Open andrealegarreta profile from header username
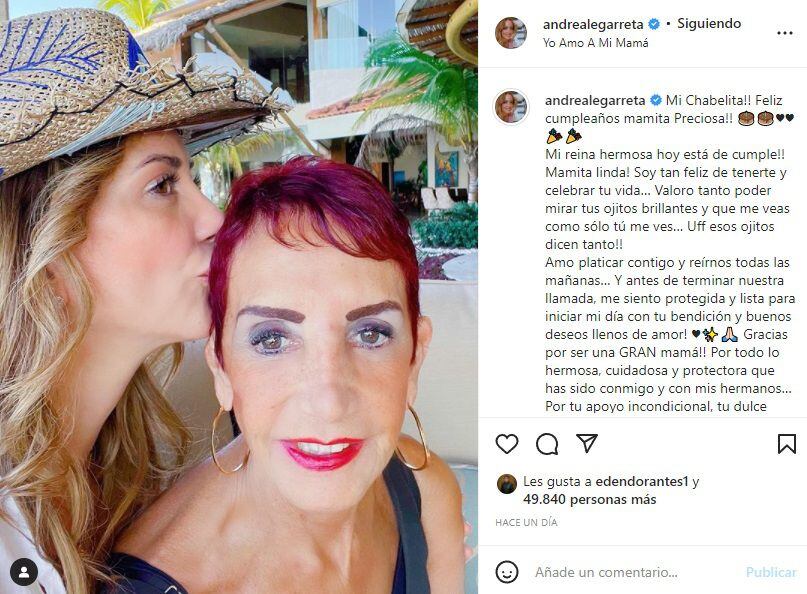Screen dimensions: 807x594 pyautogui.click(x=593, y=24)
